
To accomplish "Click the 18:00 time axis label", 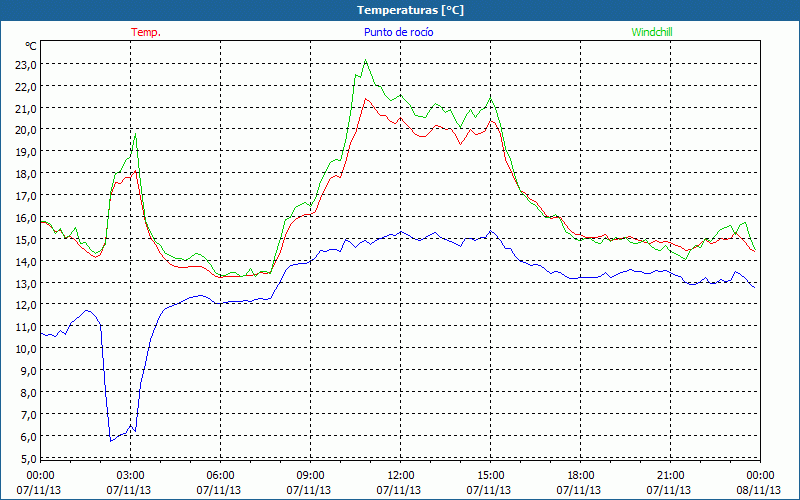I will [x=581, y=476].
